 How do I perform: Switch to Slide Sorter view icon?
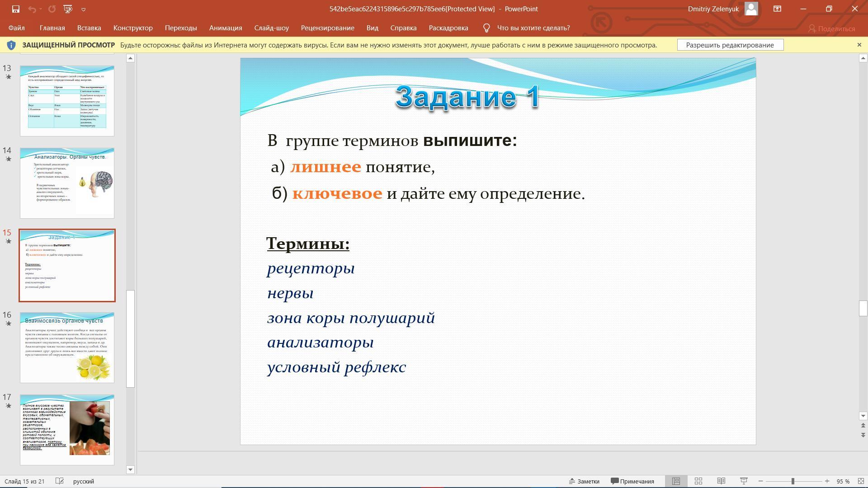point(698,481)
